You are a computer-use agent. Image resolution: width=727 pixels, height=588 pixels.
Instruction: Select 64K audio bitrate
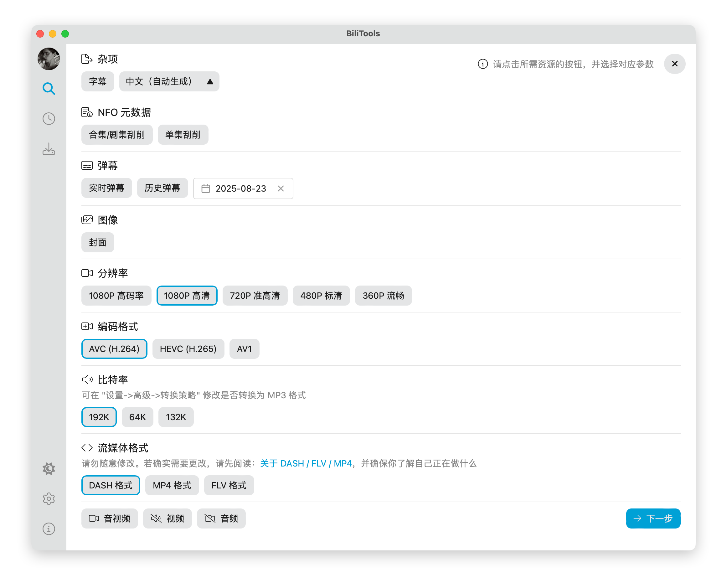[137, 417]
